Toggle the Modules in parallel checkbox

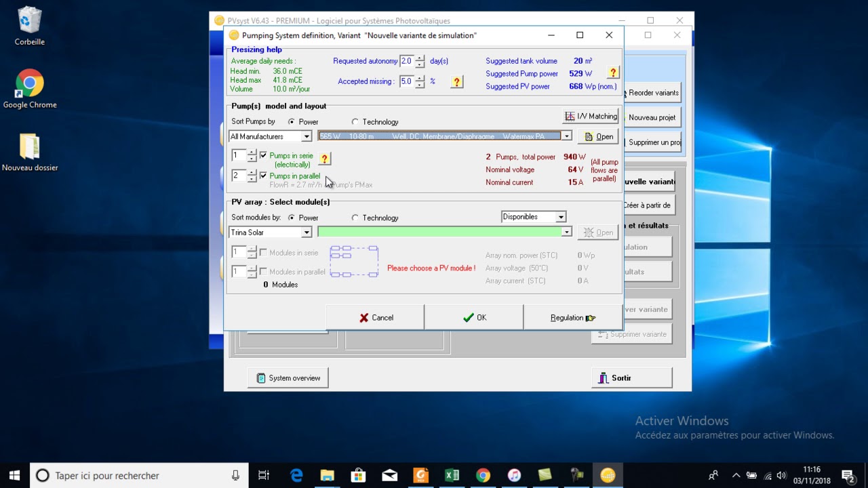[263, 272]
